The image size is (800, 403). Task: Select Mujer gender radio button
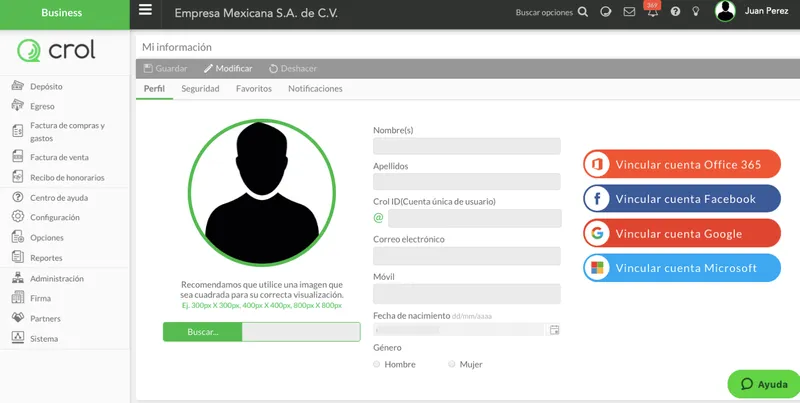tap(452, 364)
